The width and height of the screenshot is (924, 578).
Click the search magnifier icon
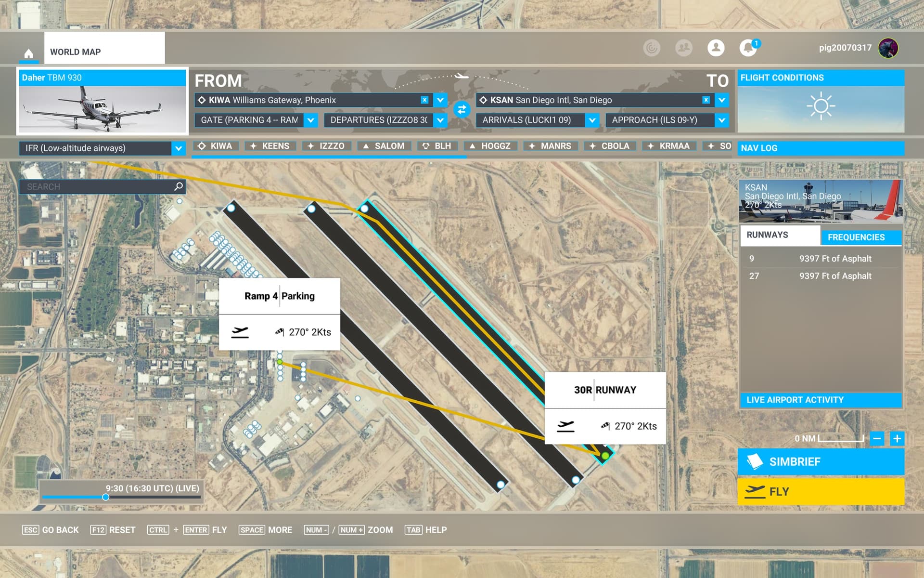(x=179, y=186)
